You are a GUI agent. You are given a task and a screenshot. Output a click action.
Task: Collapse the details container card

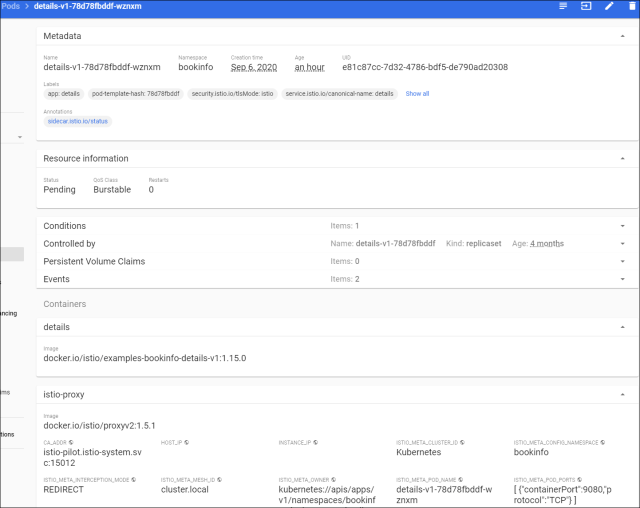pos(622,327)
